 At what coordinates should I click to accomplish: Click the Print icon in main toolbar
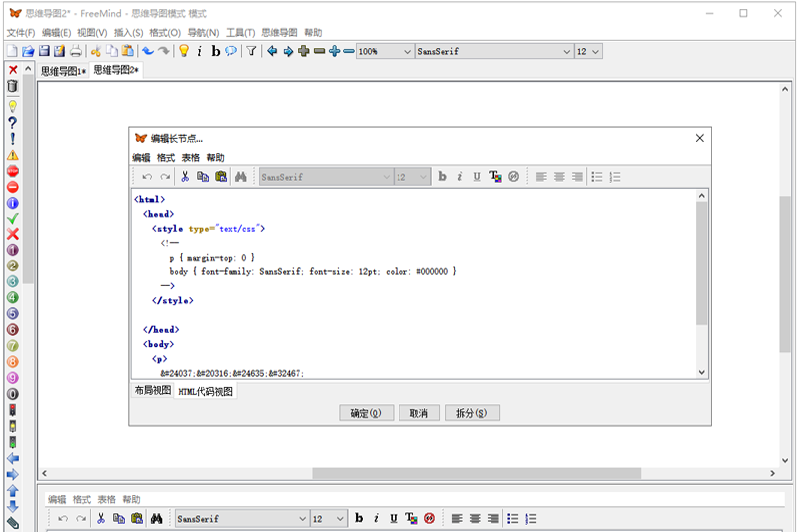coord(76,51)
